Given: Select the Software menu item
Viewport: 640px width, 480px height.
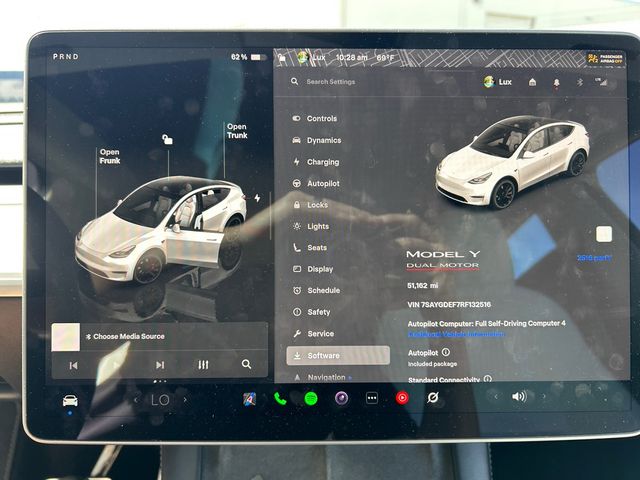Looking at the screenshot, I should (338, 355).
